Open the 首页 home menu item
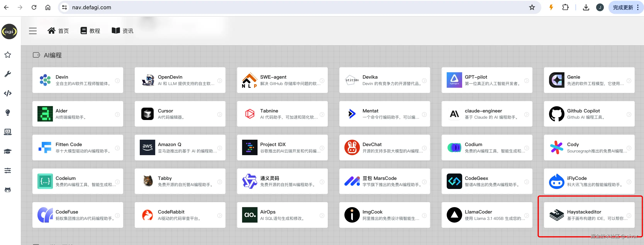The image size is (644, 245). pos(58,31)
